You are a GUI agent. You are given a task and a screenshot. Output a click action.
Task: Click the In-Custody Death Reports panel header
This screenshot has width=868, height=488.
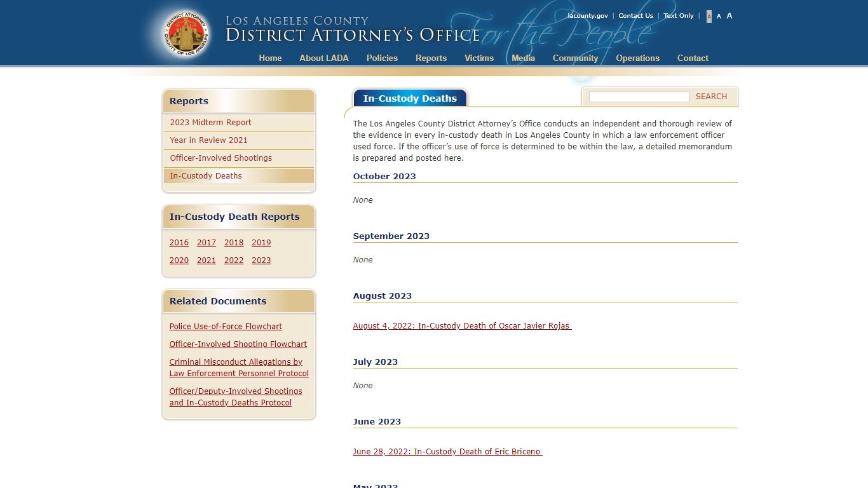coord(239,217)
